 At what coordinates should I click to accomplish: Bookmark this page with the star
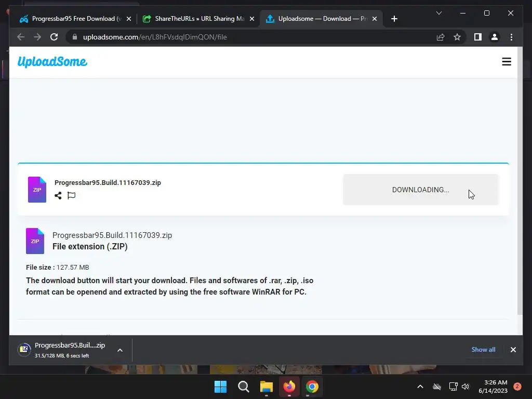point(457,37)
